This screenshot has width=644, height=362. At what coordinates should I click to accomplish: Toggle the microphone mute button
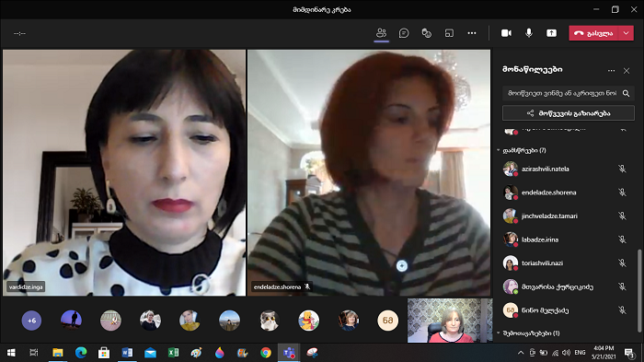[x=529, y=33]
